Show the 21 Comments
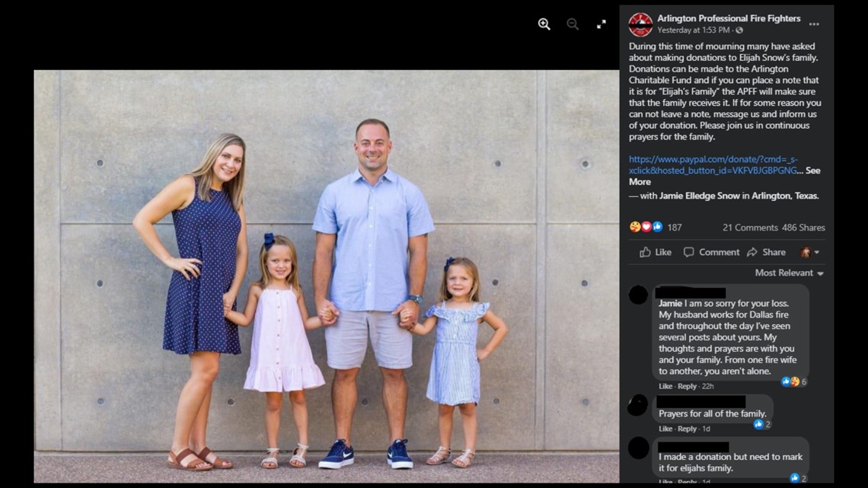Image resolution: width=868 pixels, height=488 pixels. (x=750, y=228)
